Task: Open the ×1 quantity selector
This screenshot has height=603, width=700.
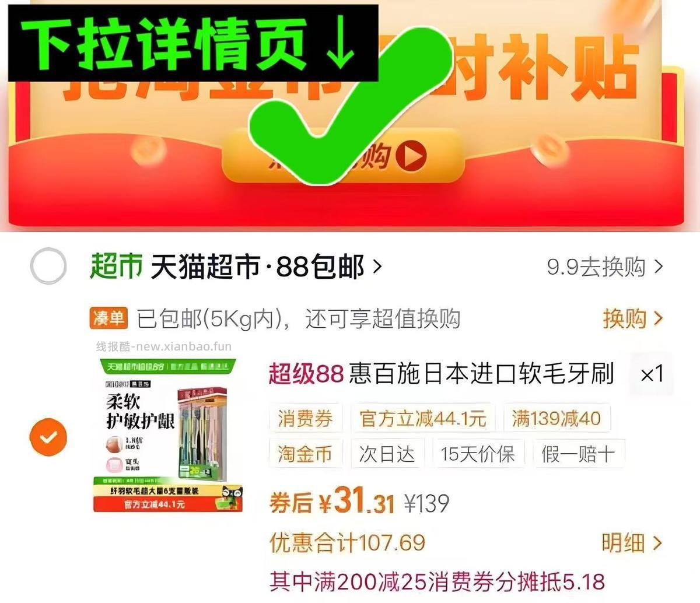Action: click(x=652, y=374)
